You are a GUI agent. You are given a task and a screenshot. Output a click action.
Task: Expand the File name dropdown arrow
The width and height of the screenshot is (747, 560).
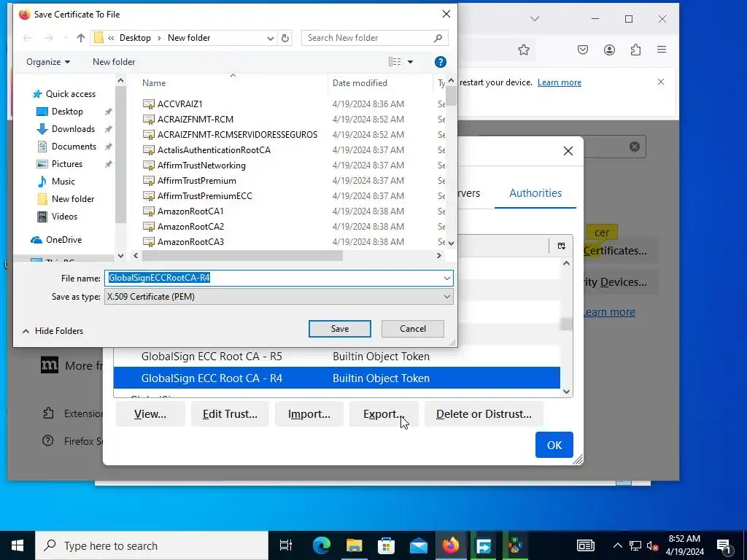(447, 278)
